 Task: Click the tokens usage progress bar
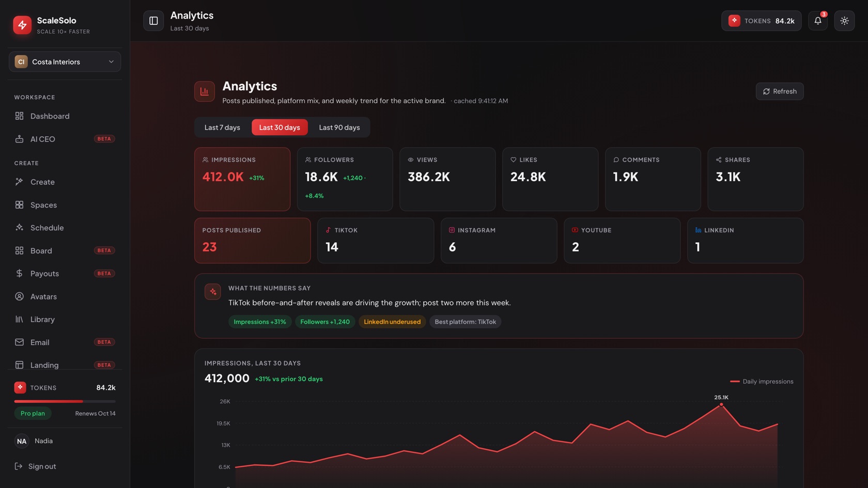[65, 401]
